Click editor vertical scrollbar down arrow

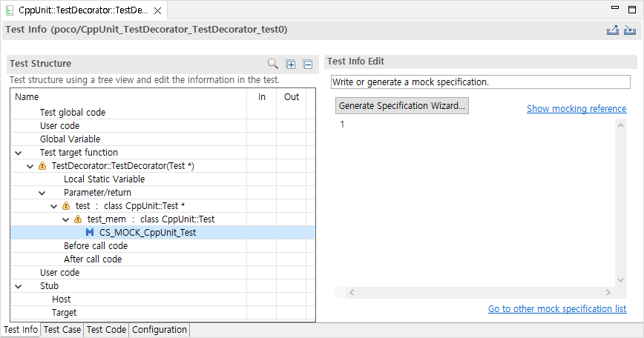pyautogui.click(x=620, y=280)
